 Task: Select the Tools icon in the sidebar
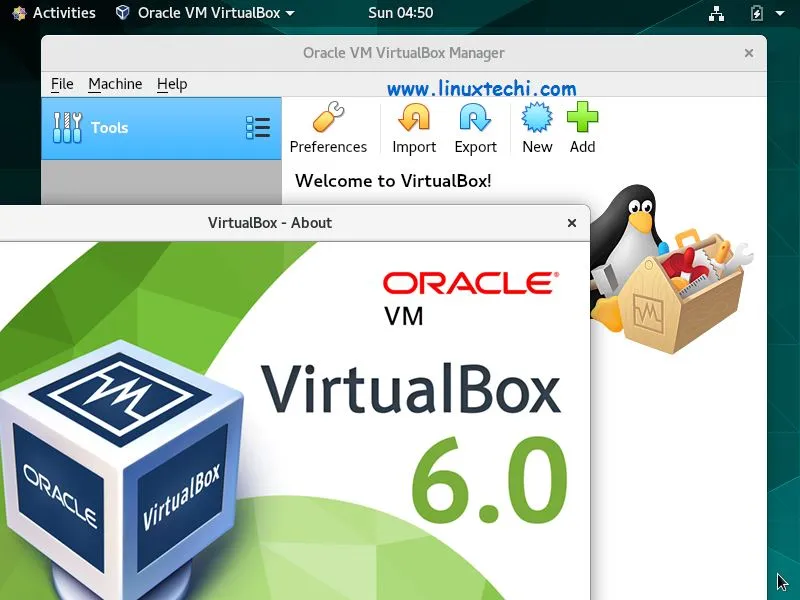pyautogui.click(x=69, y=127)
